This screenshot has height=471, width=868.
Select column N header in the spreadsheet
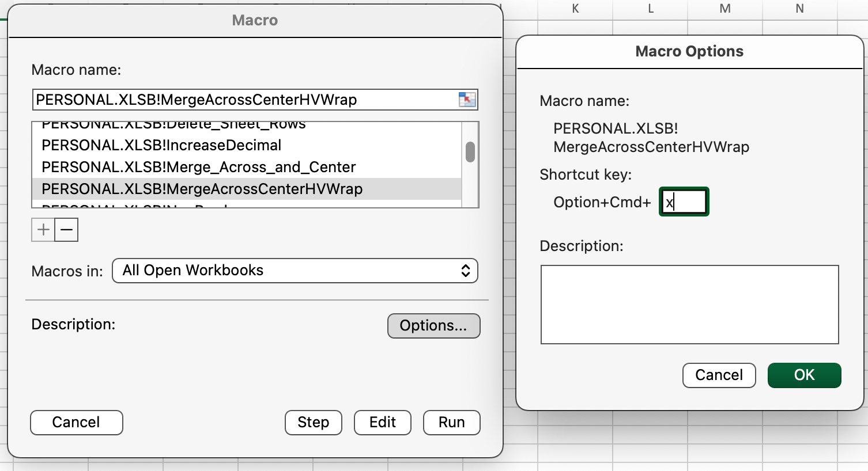pyautogui.click(x=800, y=8)
